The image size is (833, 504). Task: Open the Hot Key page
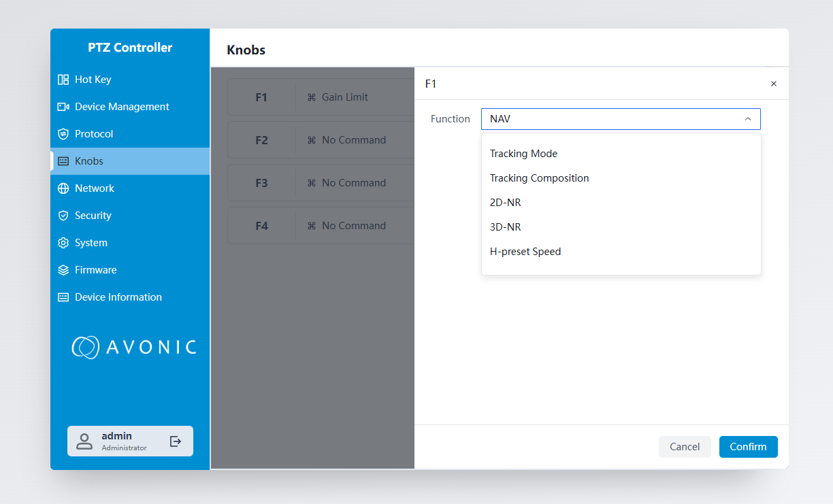click(130, 80)
